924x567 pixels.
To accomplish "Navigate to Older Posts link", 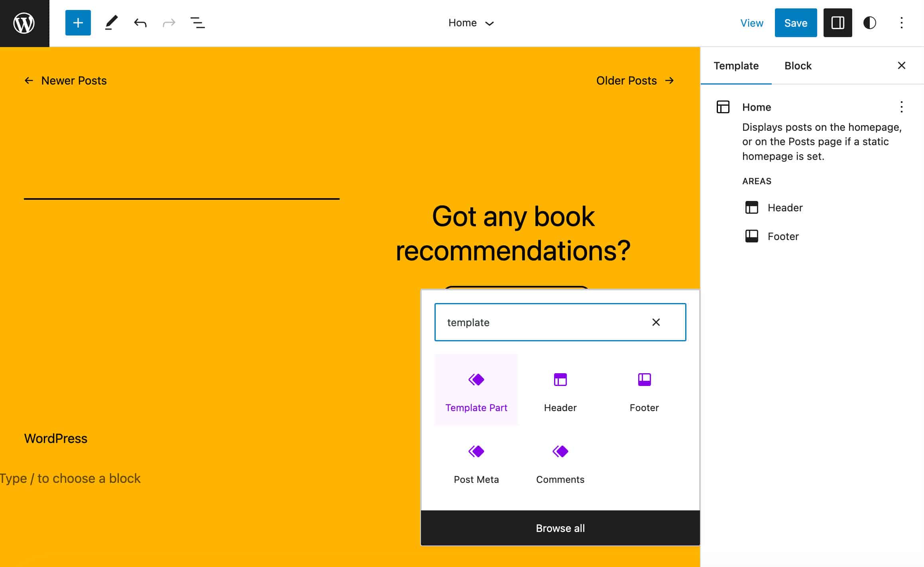I will coord(633,80).
